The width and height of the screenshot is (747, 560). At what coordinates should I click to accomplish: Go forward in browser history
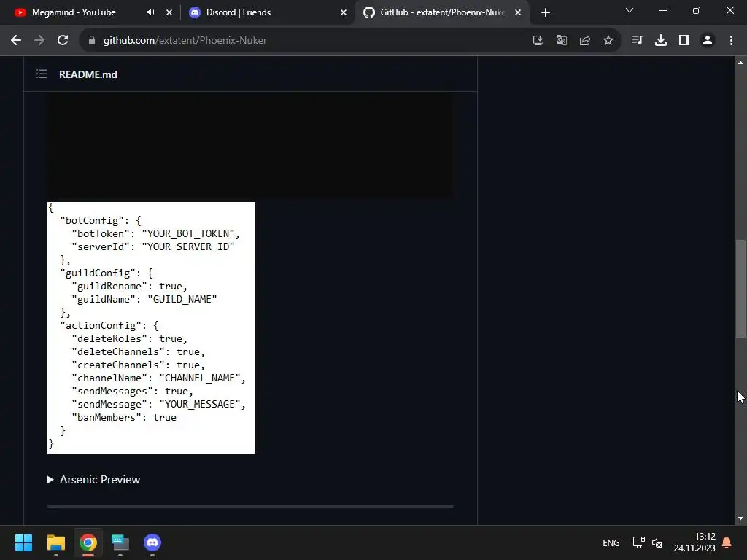(x=39, y=41)
